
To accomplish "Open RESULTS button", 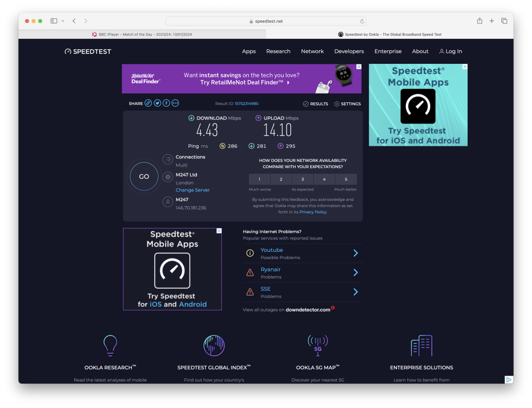I will coord(315,104).
